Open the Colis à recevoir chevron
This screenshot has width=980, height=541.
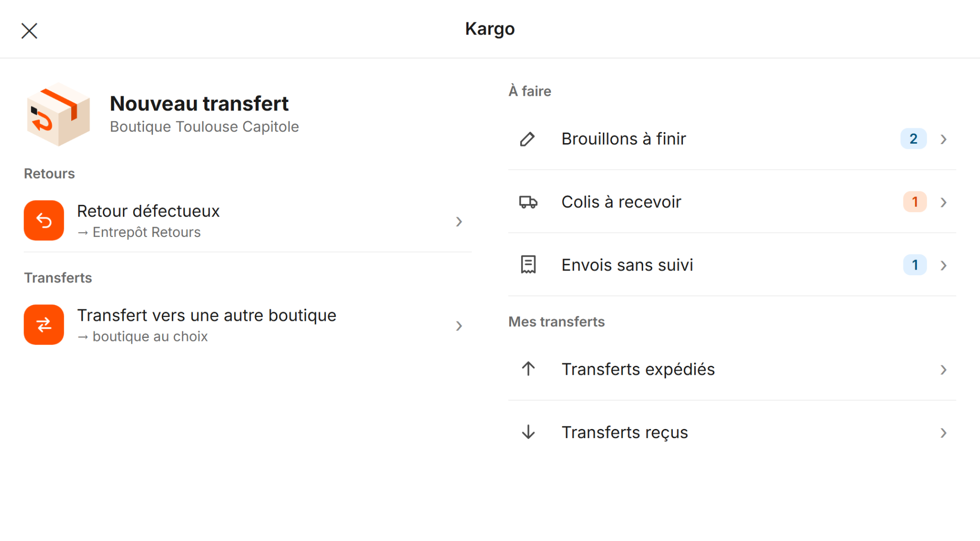[944, 202]
